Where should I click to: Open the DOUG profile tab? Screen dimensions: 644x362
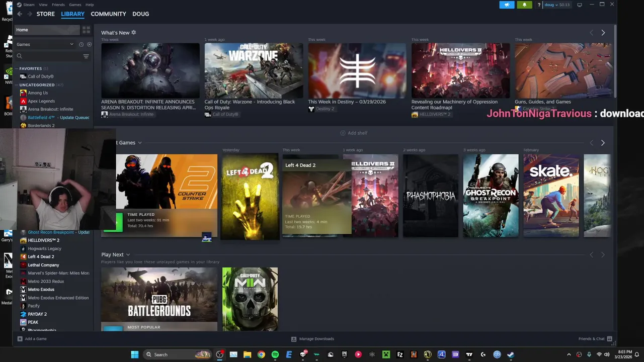point(140,14)
